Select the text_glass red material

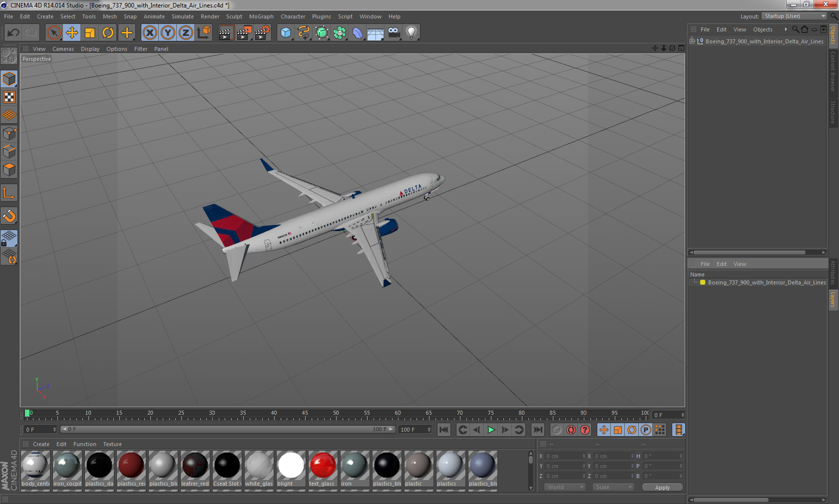click(x=323, y=469)
